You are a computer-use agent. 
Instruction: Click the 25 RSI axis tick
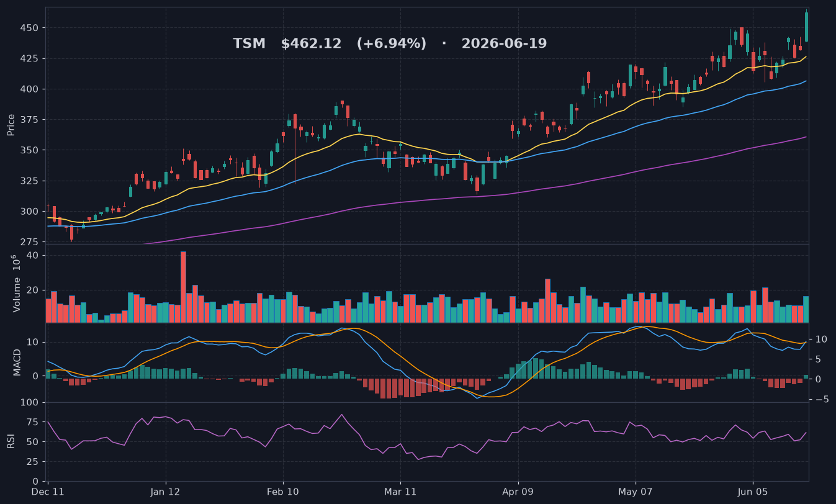coord(34,462)
